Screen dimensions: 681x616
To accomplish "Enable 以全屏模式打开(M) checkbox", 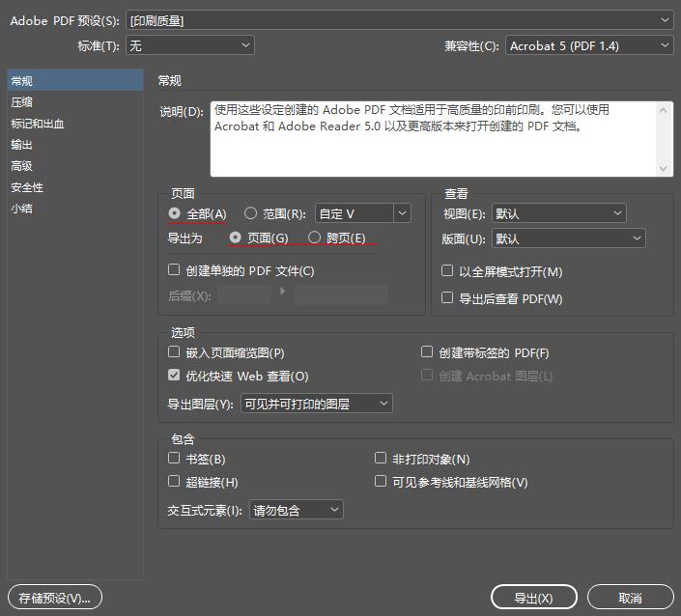I will click(x=447, y=271).
